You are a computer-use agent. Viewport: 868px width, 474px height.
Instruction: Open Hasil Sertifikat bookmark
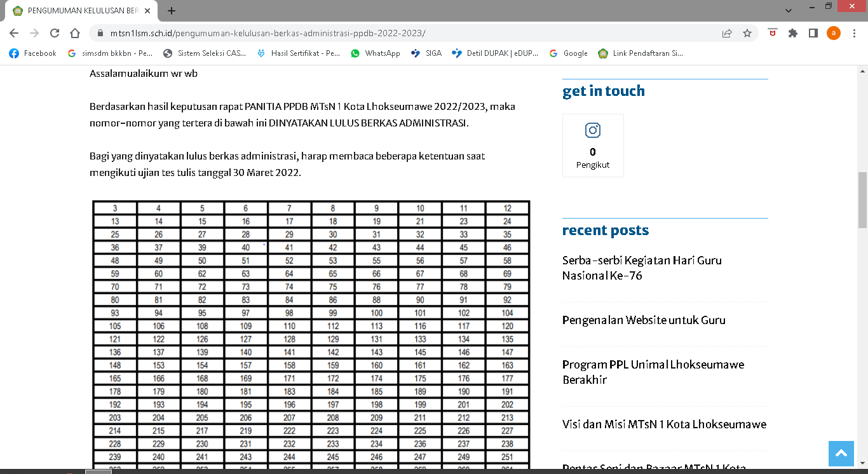click(299, 53)
